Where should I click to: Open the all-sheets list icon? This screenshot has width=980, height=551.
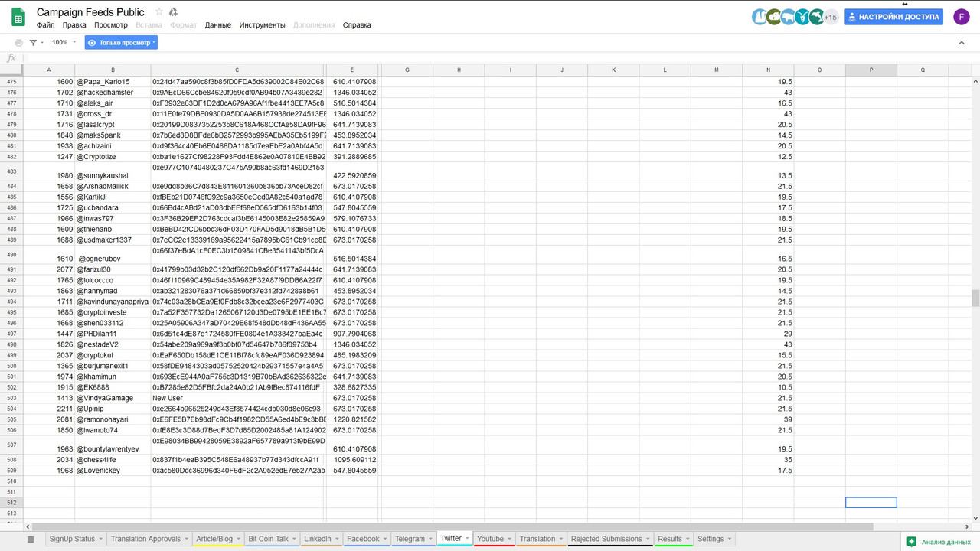[x=31, y=539]
